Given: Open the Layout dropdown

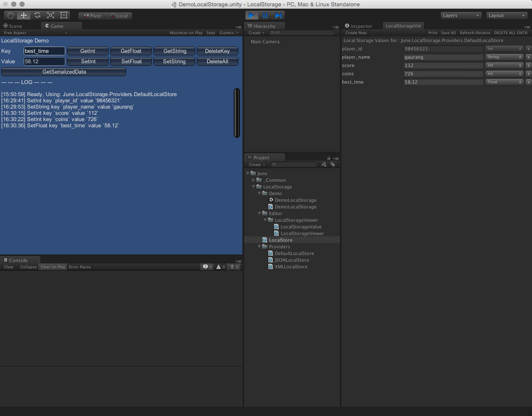Looking at the screenshot, I should coord(507,15).
